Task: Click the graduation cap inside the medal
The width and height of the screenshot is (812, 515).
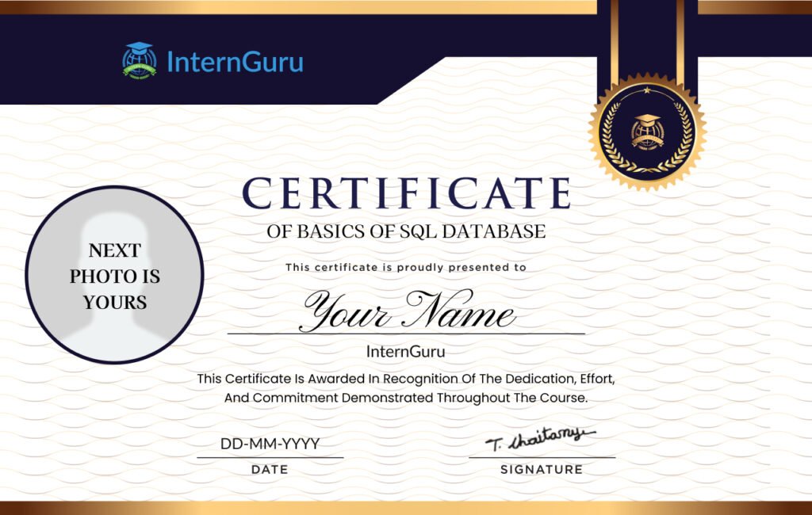Action: click(x=649, y=120)
